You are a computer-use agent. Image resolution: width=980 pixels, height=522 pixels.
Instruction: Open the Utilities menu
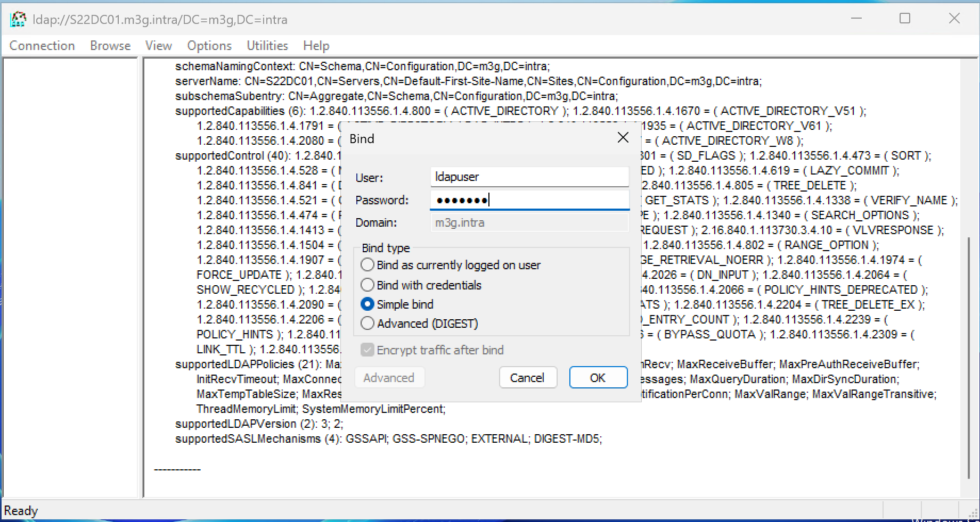click(x=267, y=46)
